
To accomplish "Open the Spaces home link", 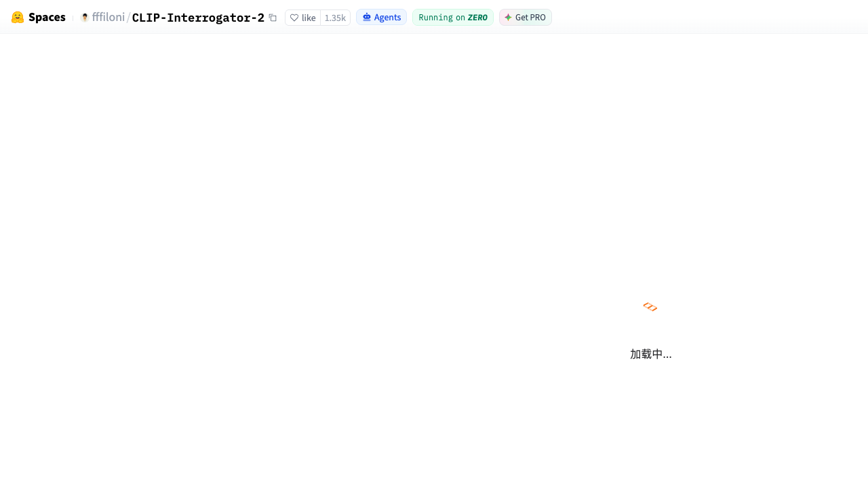I will (47, 17).
